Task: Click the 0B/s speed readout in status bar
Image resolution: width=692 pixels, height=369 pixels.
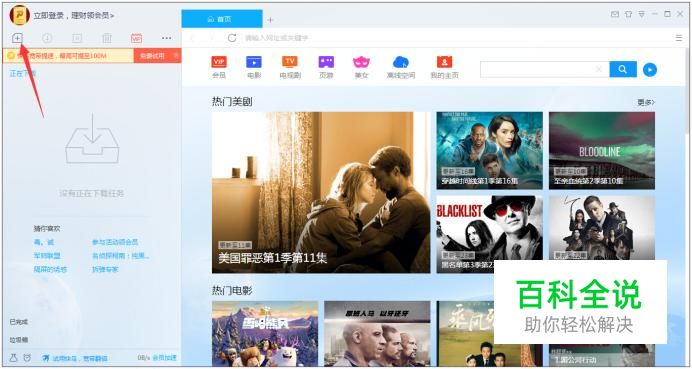Action: [144, 358]
